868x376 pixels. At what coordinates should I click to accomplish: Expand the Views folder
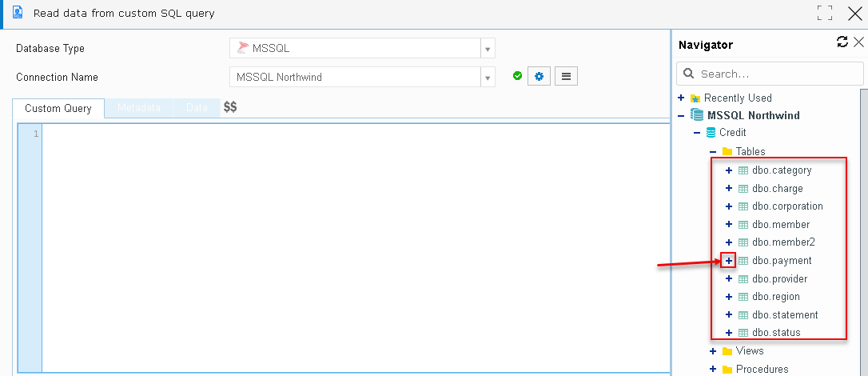pyautogui.click(x=713, y=351)
